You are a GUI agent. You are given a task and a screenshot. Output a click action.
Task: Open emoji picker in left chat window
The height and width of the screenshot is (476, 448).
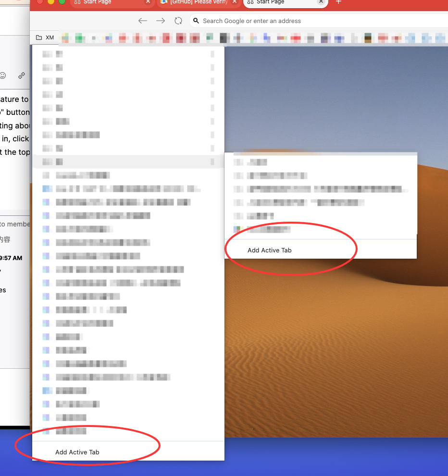click(x=3, y=75)
